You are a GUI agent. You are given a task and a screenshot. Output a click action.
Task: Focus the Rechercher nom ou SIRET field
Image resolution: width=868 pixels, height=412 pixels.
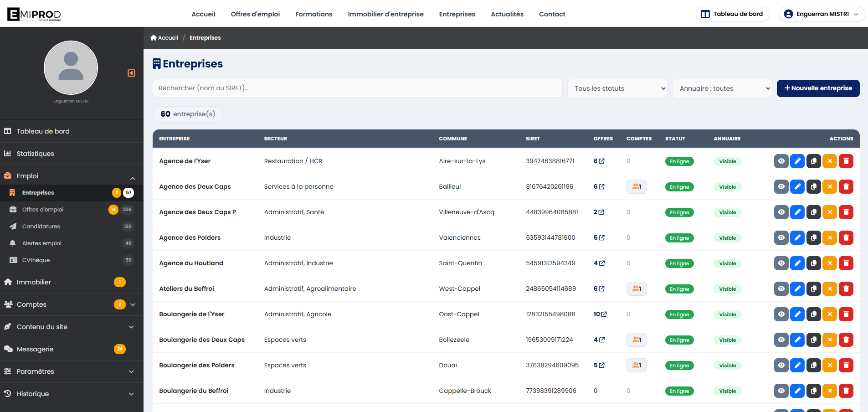357,88
